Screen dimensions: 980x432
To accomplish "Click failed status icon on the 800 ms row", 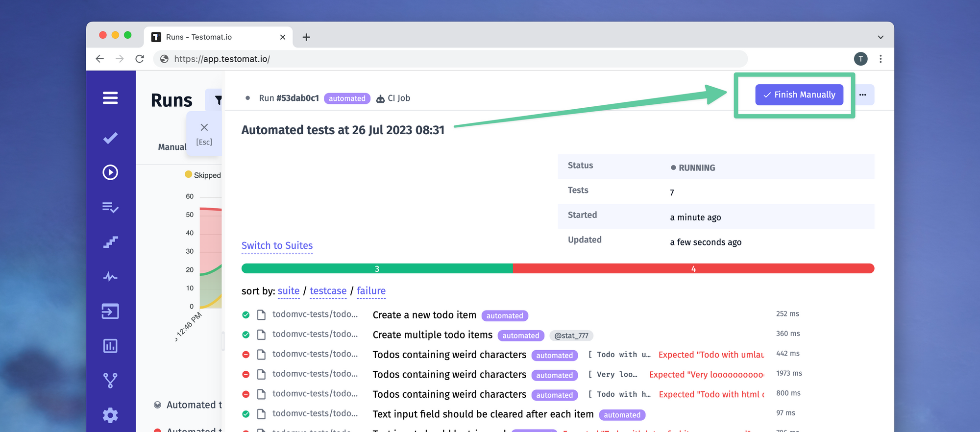I will 246,394.
